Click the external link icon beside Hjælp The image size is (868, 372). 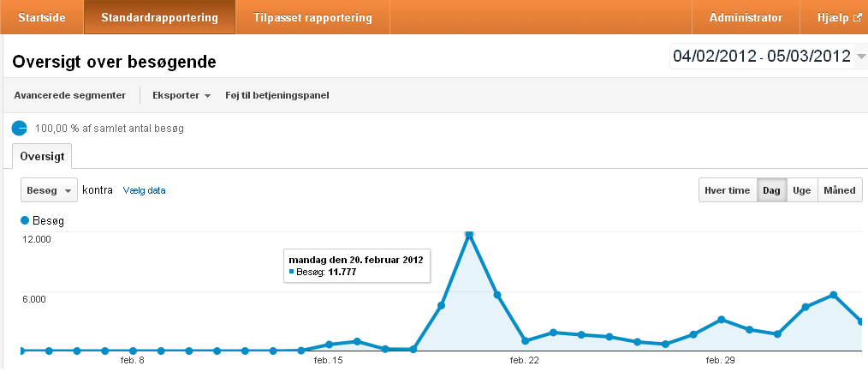coord(856,17)
